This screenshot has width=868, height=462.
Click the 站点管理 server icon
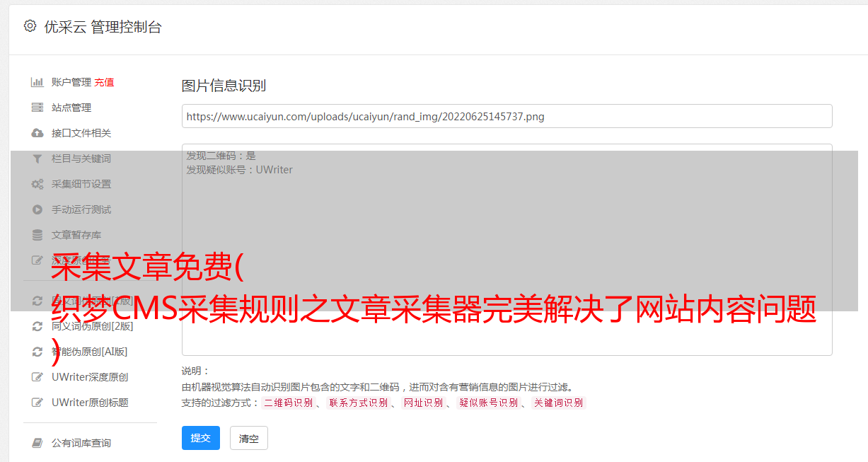coord(37,108)
